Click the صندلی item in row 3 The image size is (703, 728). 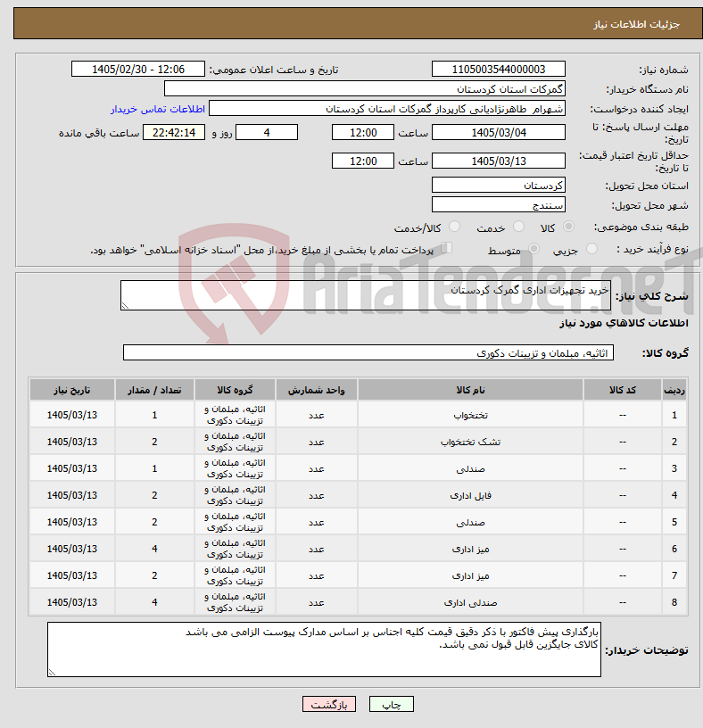470,469
